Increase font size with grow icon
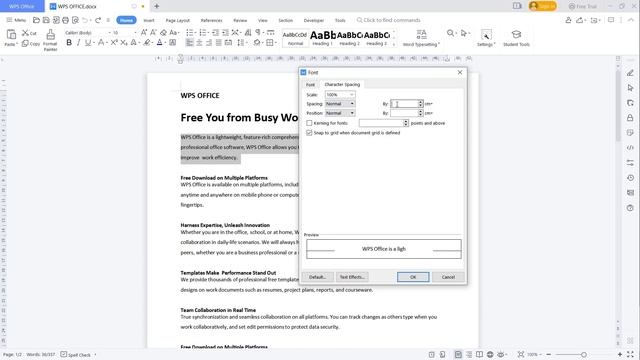Viewport: 640px width, 360px height. click(x=144, y=33)
